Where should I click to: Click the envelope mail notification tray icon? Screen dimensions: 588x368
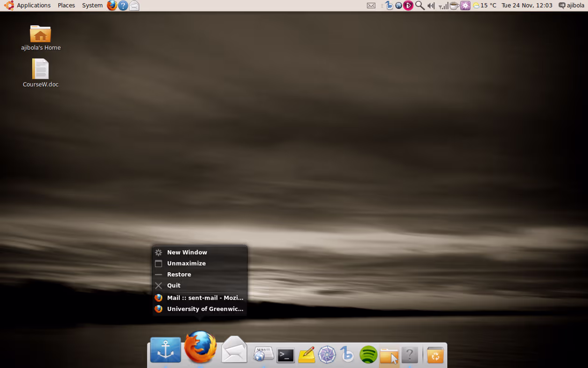371,6
